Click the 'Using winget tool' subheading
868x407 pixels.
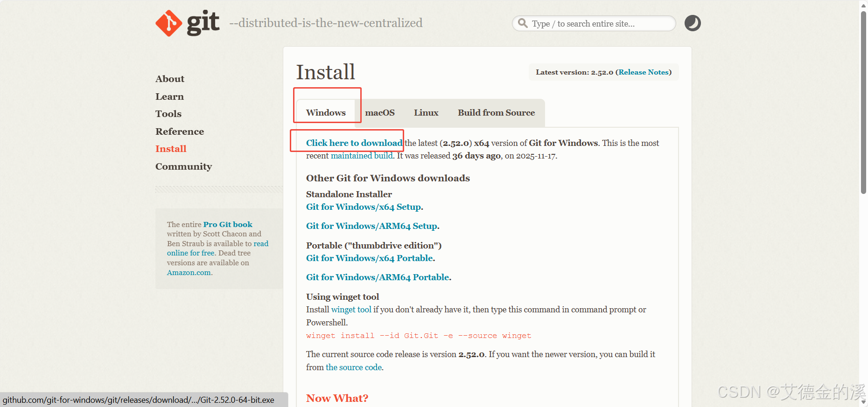343,297
